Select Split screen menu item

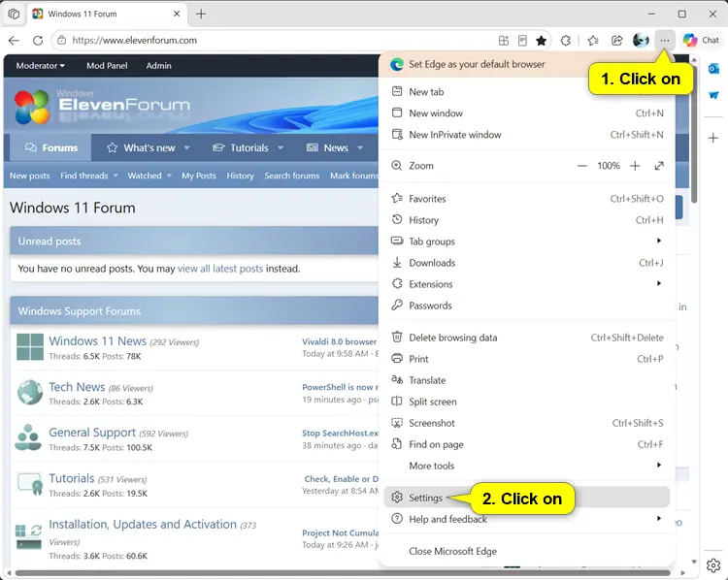click(x=527, y=402)
